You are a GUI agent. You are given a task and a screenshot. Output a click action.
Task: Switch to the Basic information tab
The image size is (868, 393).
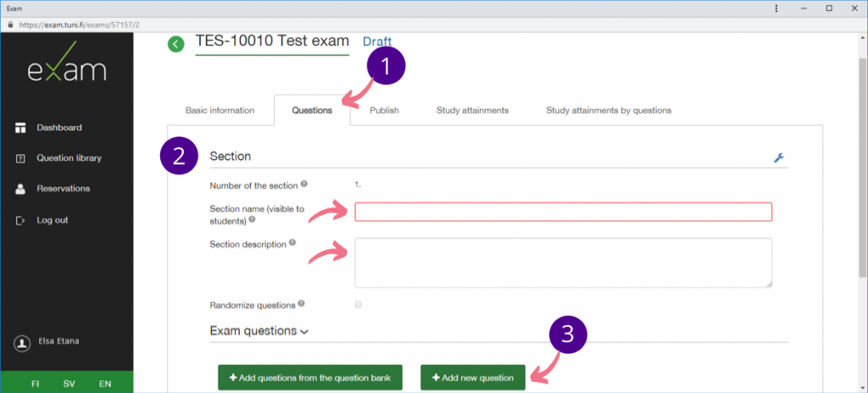coord(220,110)
